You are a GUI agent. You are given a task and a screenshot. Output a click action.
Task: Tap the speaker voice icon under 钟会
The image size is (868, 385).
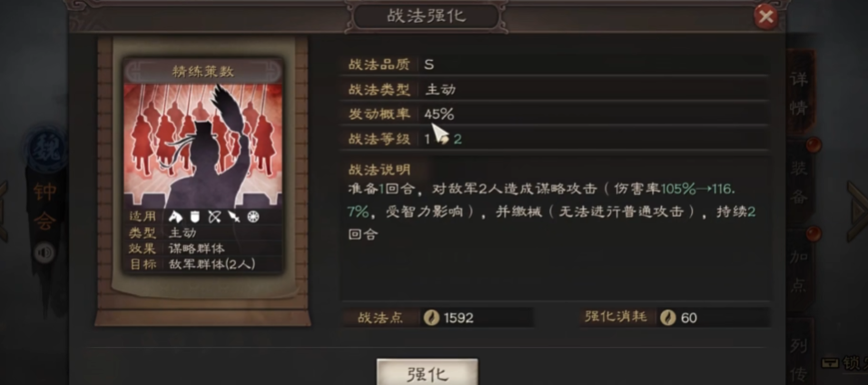[44, 253]
